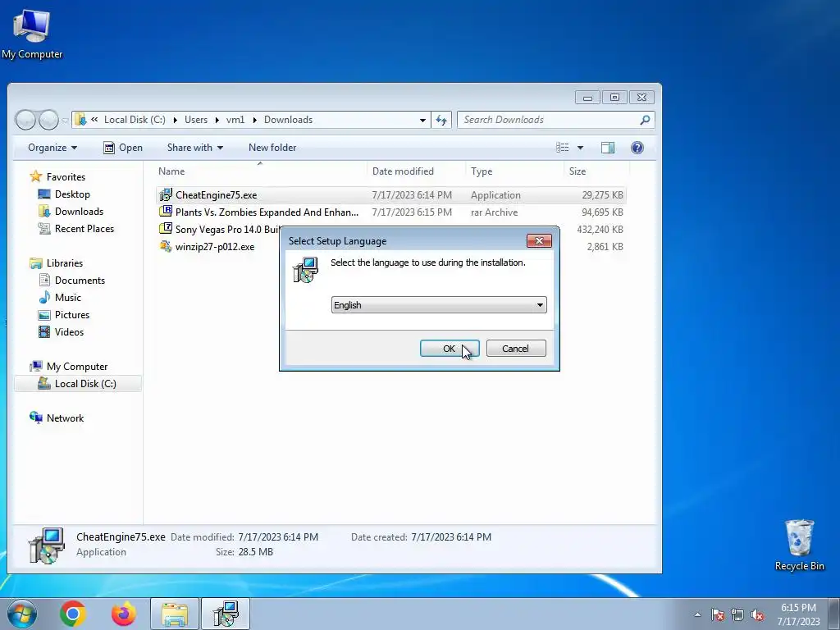
Task: Open Explorer help
Action: point(637,148)
